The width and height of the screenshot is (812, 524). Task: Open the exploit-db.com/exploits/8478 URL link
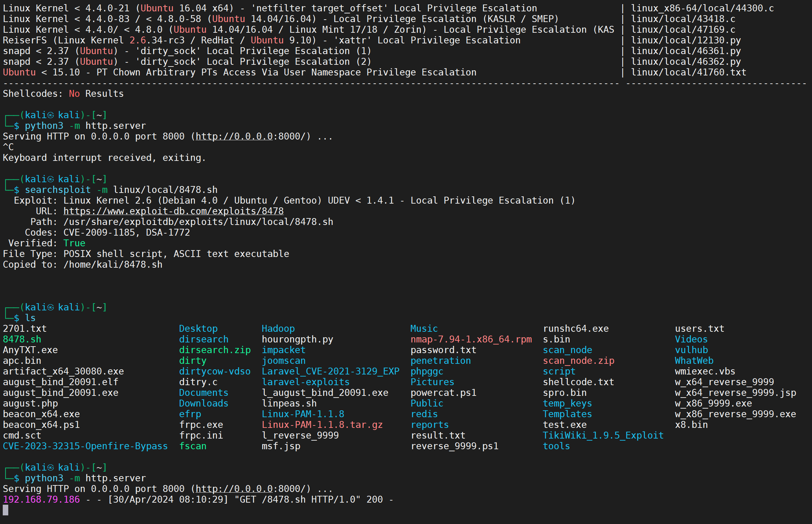point(173,211)
